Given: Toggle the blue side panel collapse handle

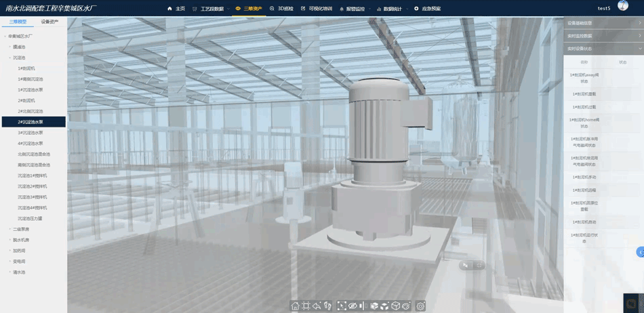Looking at the screenshot, I should coord(640,252).
